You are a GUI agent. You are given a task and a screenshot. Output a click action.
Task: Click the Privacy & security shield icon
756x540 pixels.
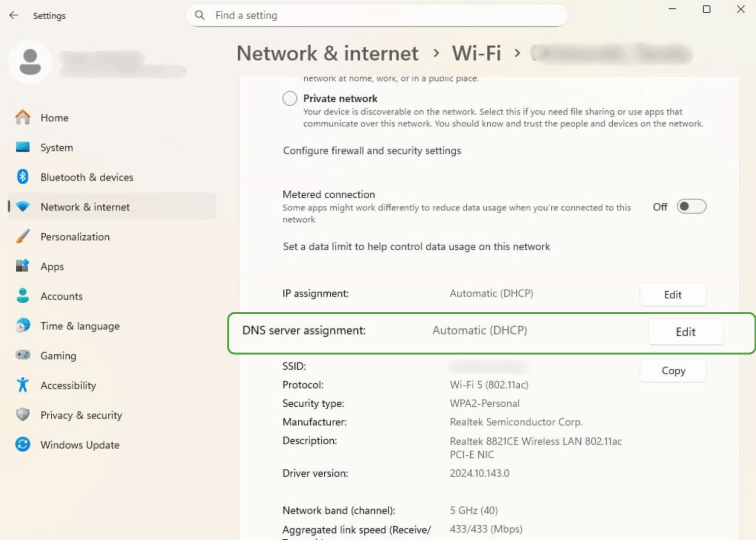[x=23, y=415]
